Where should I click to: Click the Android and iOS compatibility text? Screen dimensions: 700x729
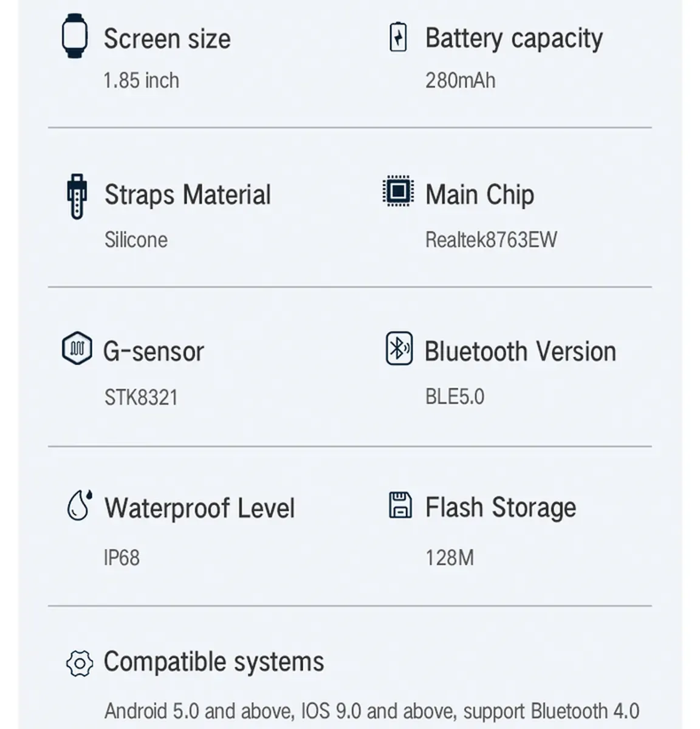371,710
